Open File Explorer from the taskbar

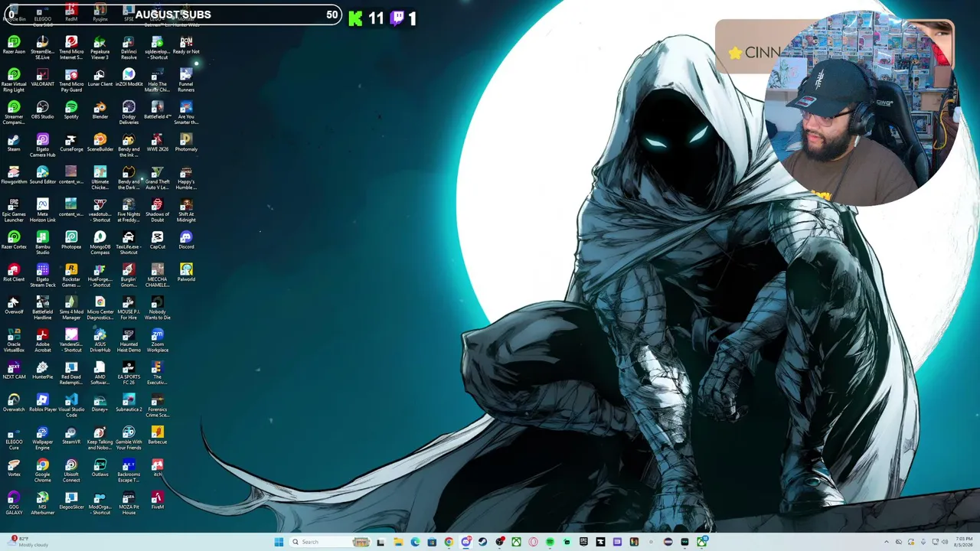pos(398,542)
